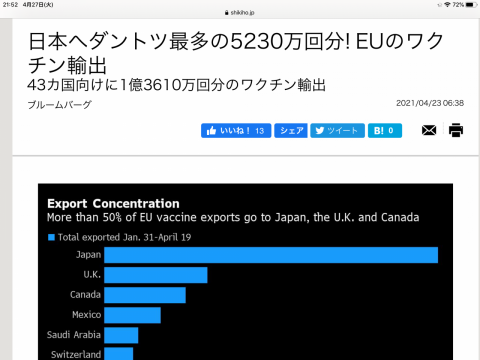Click the blue シェア share button
This screenshot has width=480, height=360.
(291, 131)
